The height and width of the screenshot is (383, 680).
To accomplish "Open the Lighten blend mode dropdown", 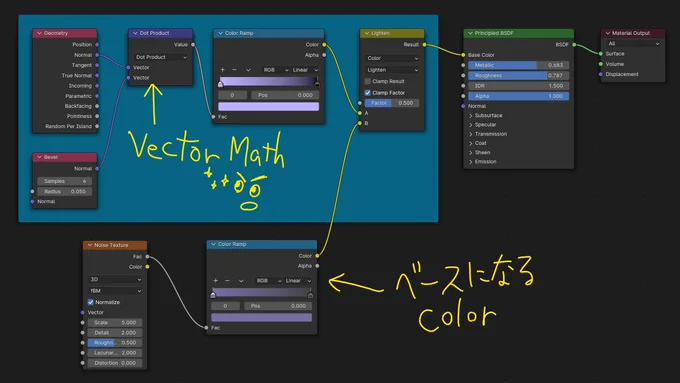I will click(392, 70).
